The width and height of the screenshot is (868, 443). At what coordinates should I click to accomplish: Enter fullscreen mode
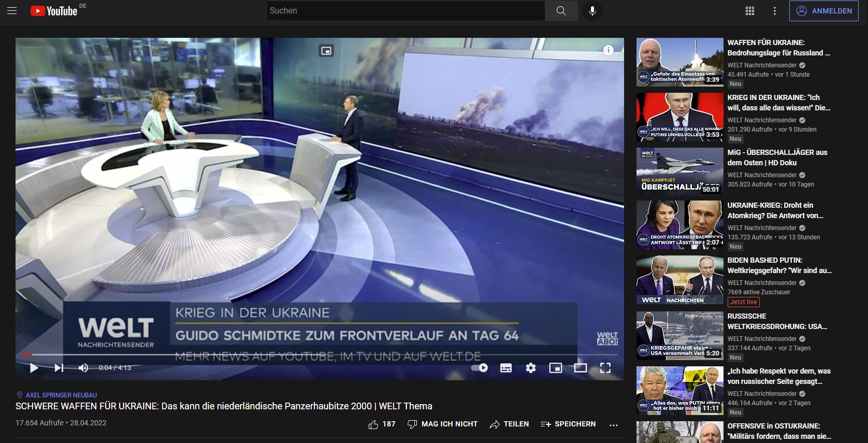605,368
